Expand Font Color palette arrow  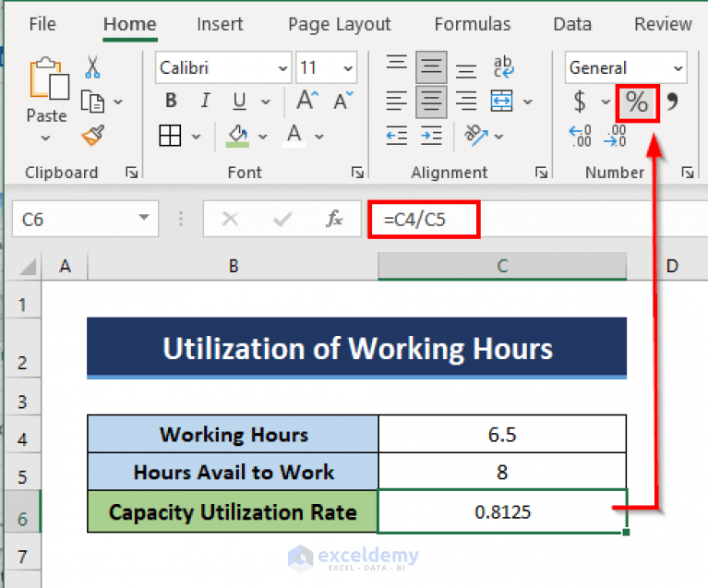[x=319, y=137]
